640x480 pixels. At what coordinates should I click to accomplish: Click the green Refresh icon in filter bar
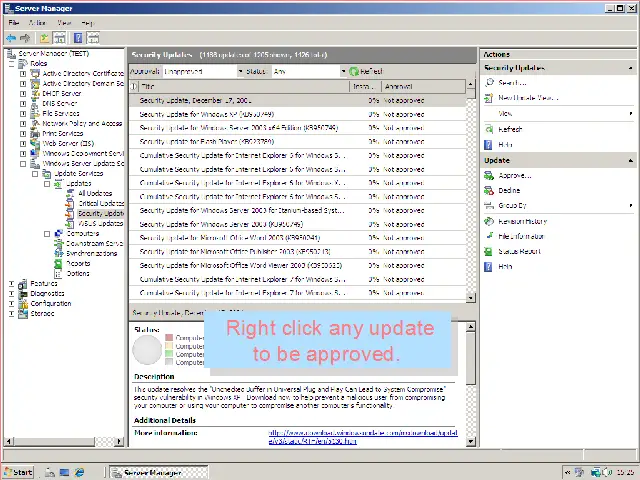353,71
